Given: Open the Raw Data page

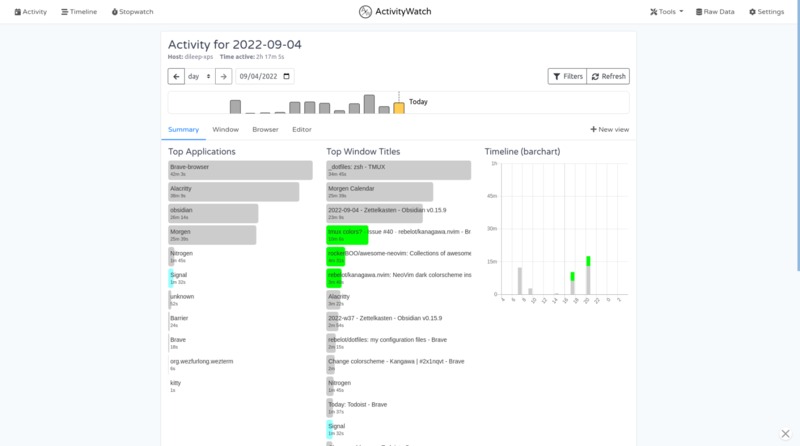Looking at the screenshot, I should click(x=715, y=12).
